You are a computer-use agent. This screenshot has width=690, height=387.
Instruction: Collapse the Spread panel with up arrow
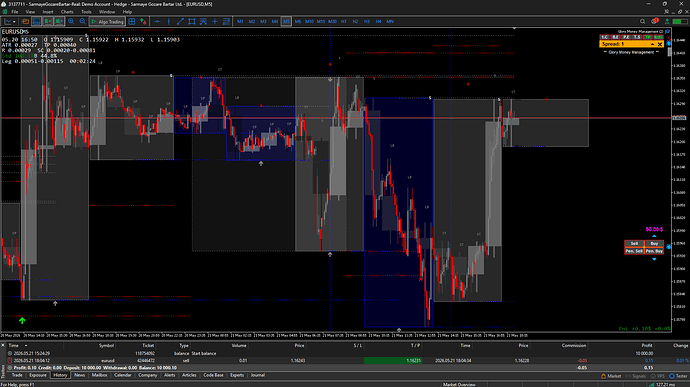(653, 44)
